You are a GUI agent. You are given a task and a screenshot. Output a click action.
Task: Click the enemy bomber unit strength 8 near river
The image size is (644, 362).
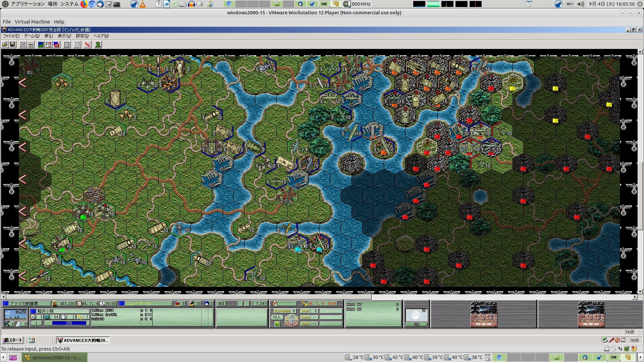288,229
